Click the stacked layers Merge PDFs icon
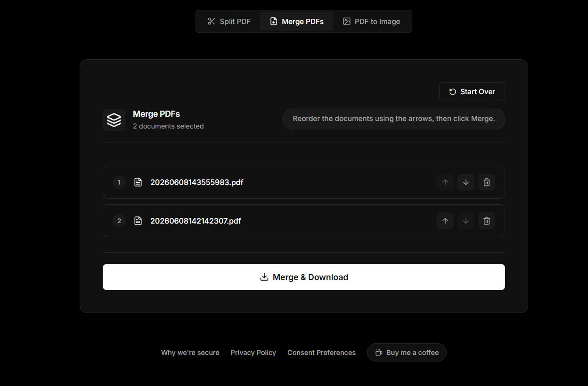Image resolution: width=588 pixels, height=386 pixels. (x=114, y=120)
